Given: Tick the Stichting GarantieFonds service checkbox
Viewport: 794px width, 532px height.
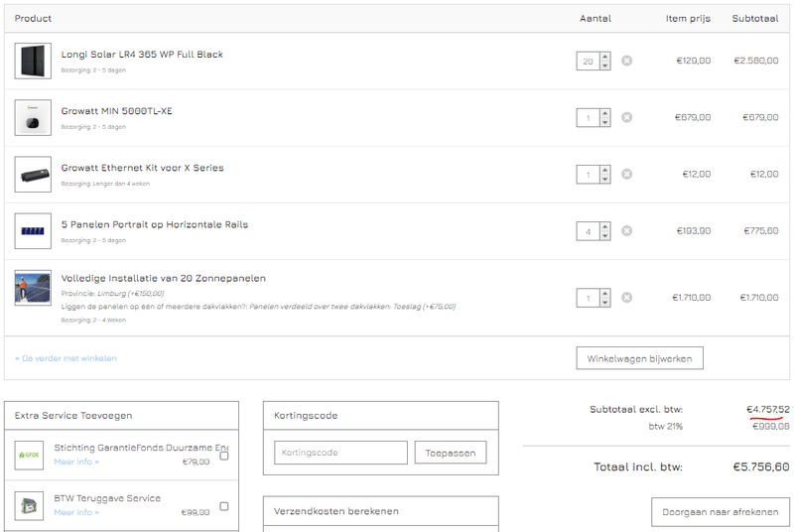Looking at the screenshot, I should (x=224, y=456).
